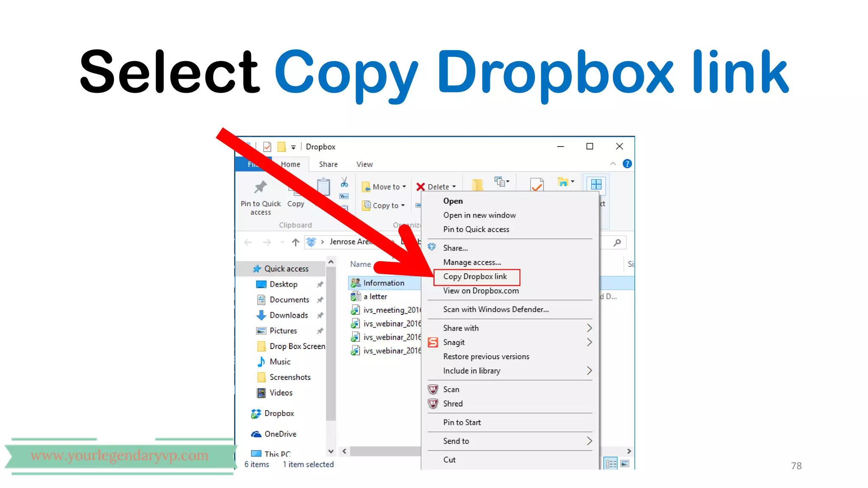Open Documents in navigation pane

pyautogui.click(x=289, y=300)
